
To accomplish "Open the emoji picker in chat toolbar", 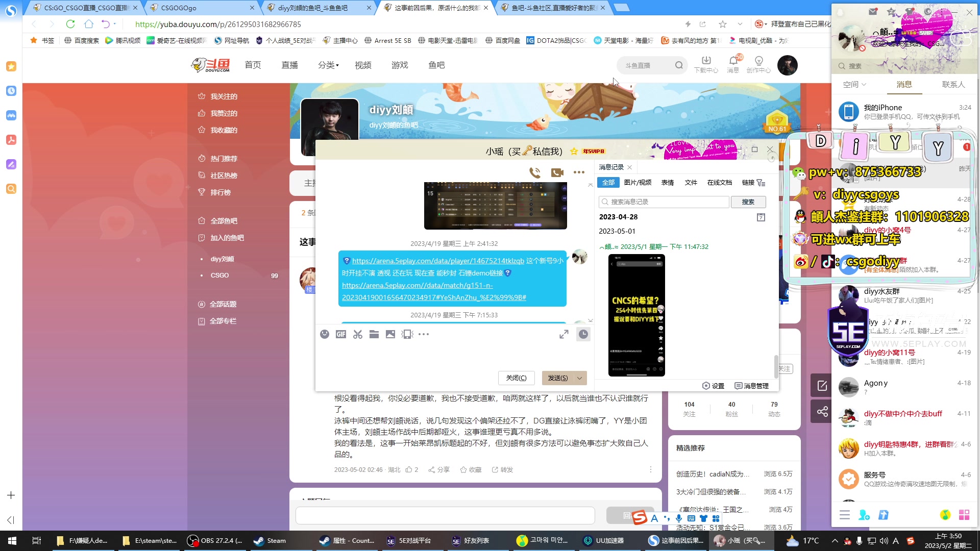I will (x=325, y=334).
